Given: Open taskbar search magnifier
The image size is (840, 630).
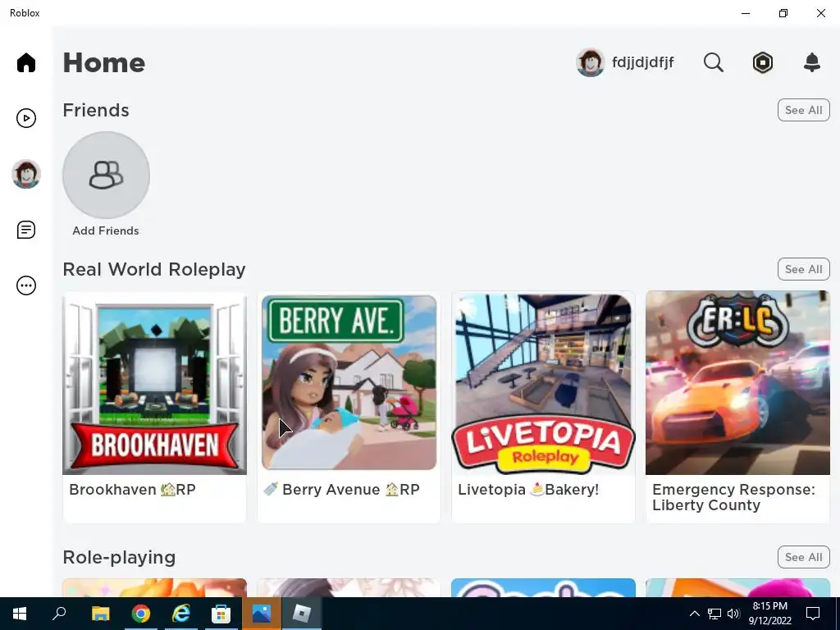Looking at the screenshot, I should click(x=59, y=614).
